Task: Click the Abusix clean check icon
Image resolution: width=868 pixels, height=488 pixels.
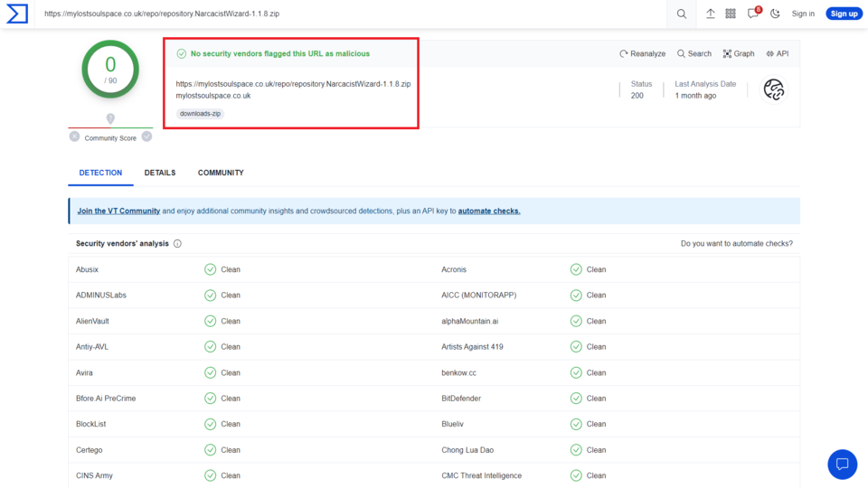Action: [x=210, y=269]
